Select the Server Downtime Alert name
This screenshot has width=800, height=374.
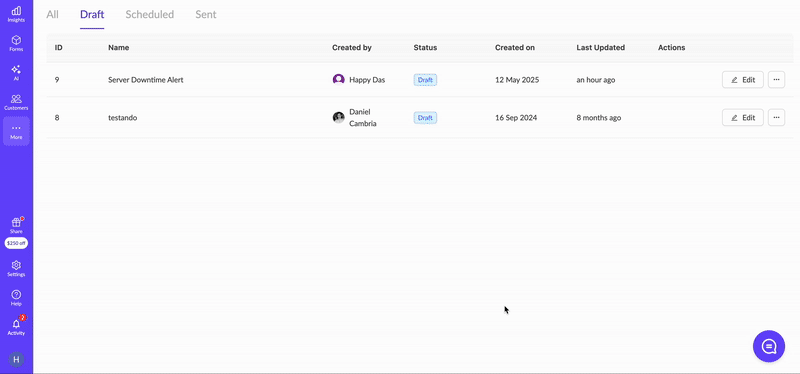(145, 80)
